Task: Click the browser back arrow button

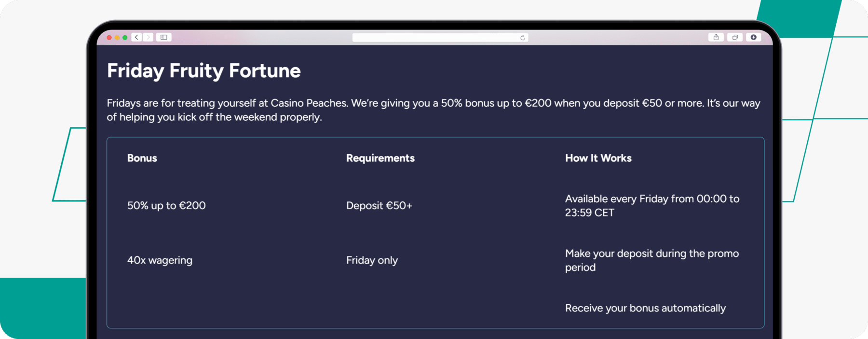Action: 136,37
